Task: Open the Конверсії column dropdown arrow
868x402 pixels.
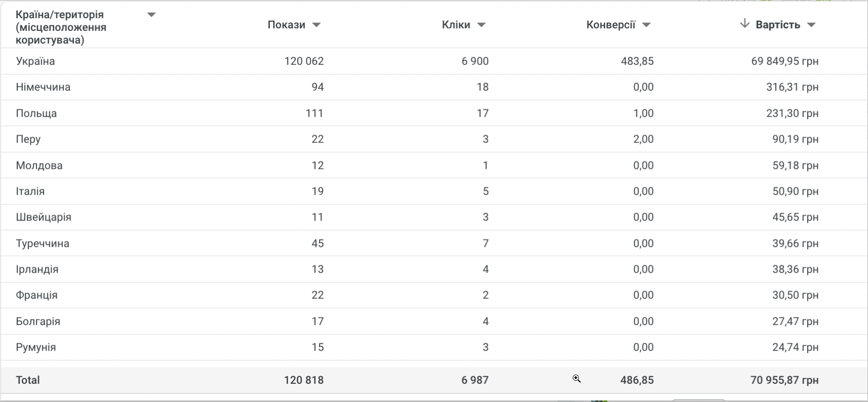Action: pos(646,25)
